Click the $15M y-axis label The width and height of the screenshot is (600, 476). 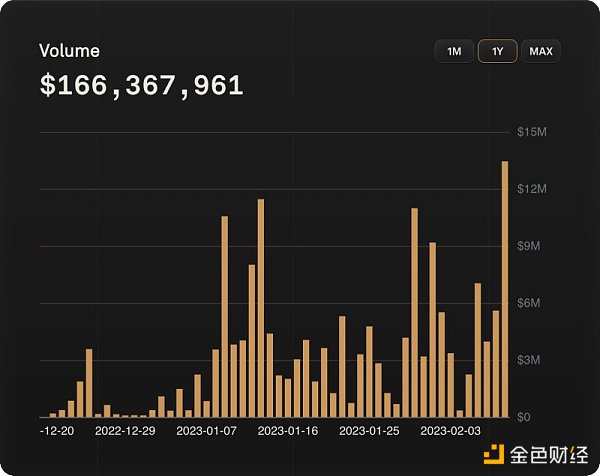[530, 133]
